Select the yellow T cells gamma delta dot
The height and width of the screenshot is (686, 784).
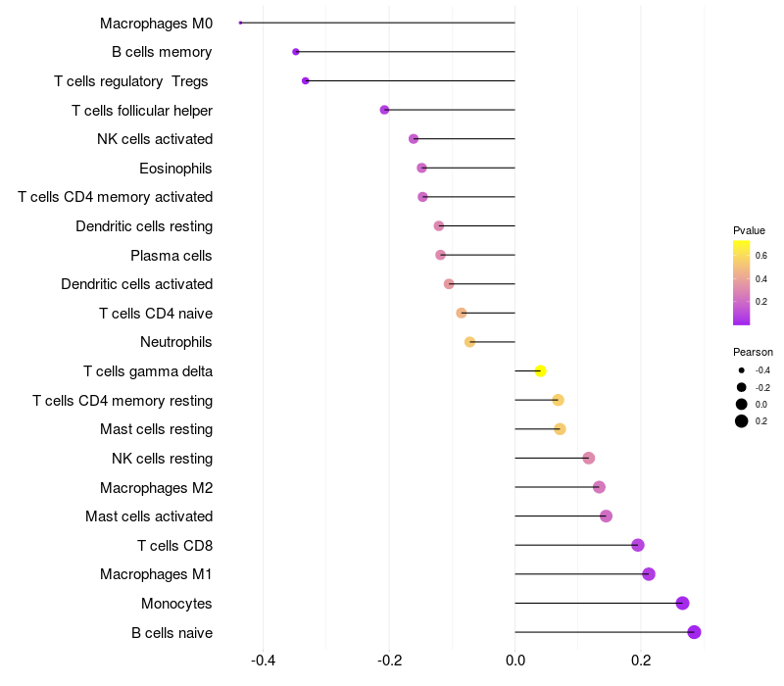541,371
